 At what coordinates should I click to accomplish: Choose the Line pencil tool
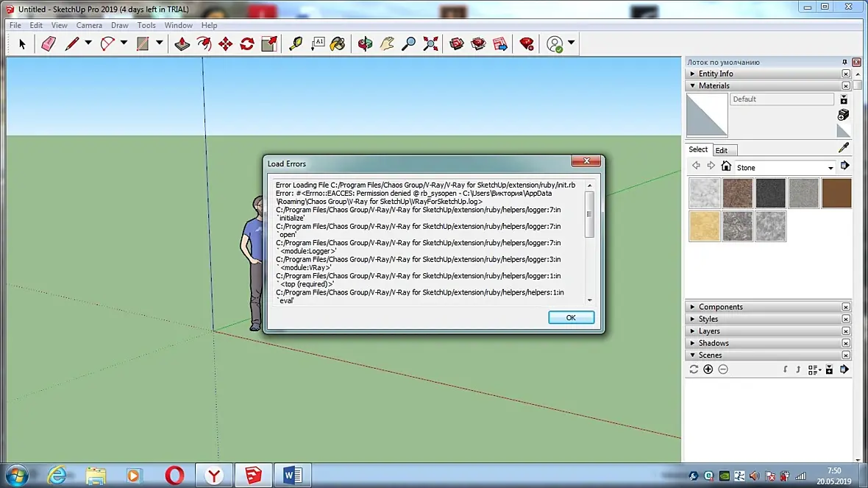pos(71,43)
